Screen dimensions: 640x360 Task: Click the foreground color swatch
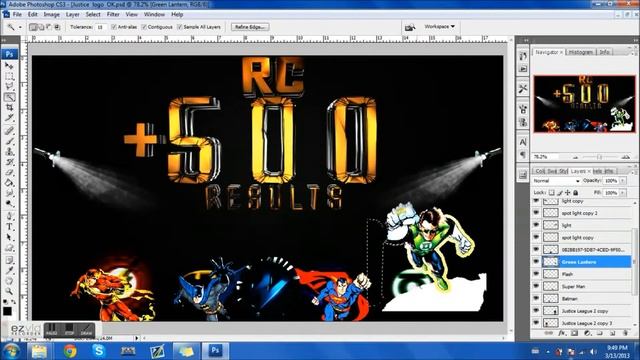7,311
